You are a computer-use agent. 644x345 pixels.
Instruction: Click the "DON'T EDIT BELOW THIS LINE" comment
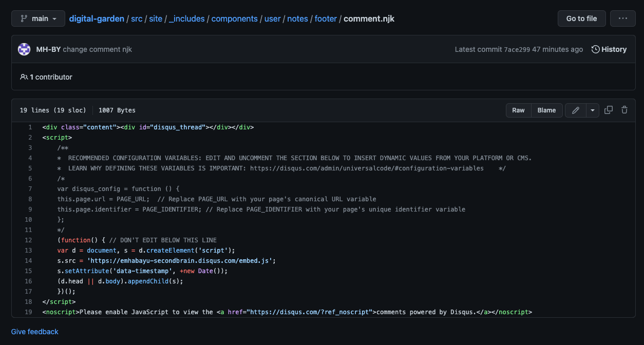[x=163, y=240]
